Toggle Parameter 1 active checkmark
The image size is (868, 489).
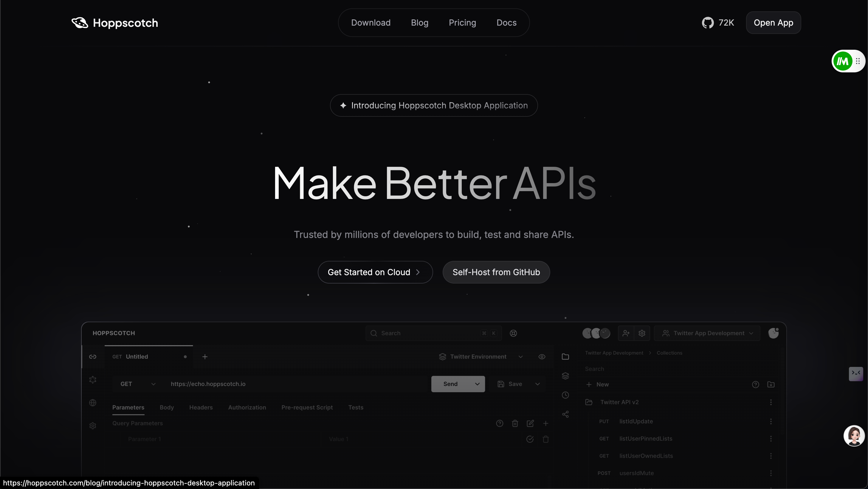coord(530,439)
